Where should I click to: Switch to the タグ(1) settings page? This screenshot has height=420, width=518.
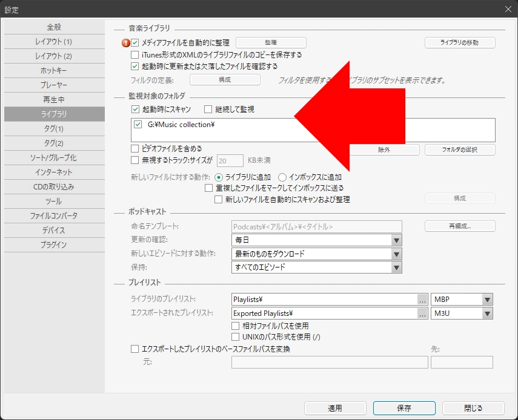pyautogui.click(x=54, y=128)
